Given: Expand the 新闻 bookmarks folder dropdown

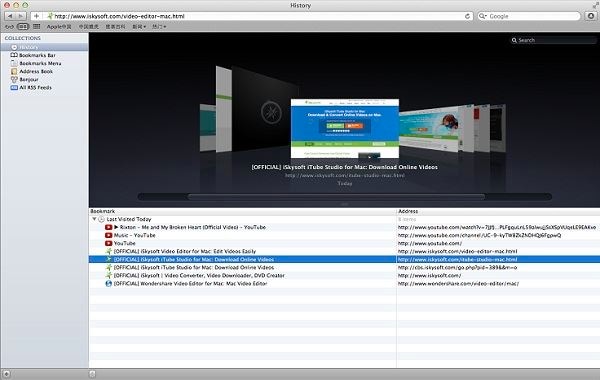Looking at the screenshot, I should coord(139,26).
